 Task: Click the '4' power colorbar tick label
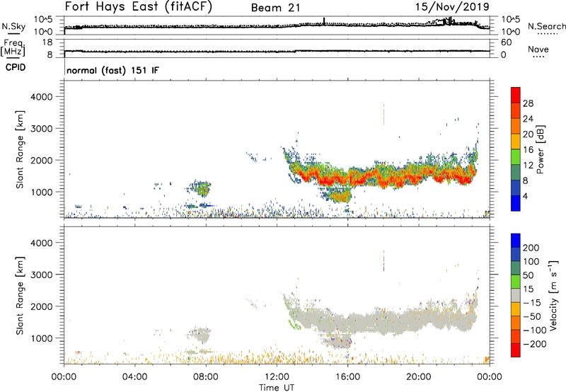[525, 196]
